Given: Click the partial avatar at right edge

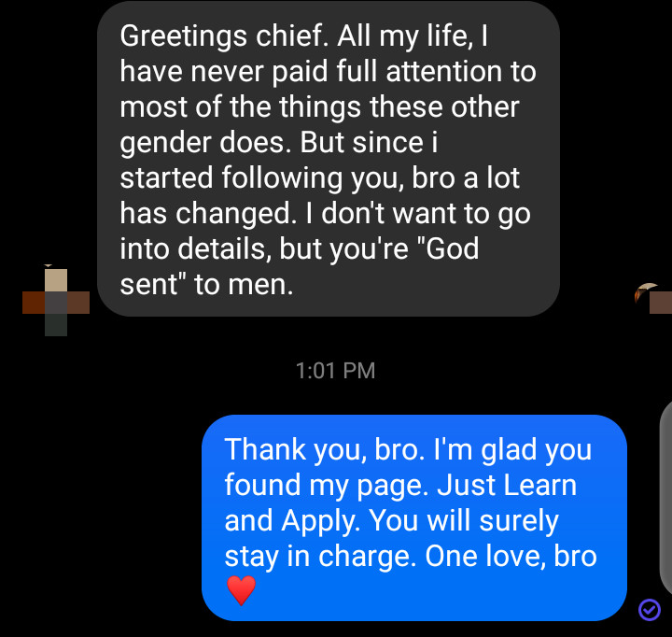Looking at the screenshot, I should tap(653, 299).
